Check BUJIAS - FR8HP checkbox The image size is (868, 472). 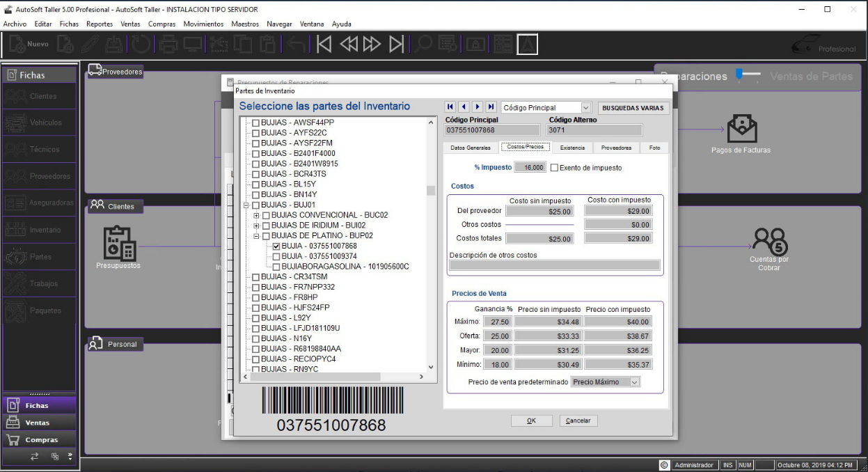(255, 297)
